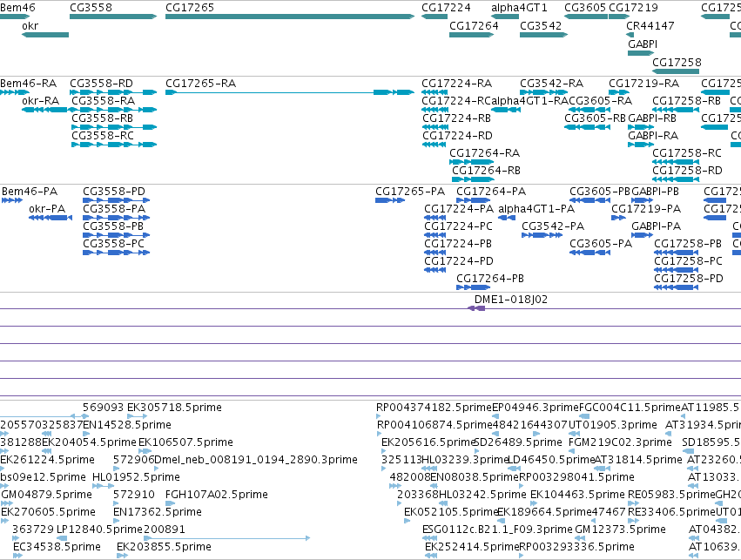Viewport: 741px width, 560px height.
Task: Select the CG17265-RA transcript label
Action: click(x=201, y=84)
